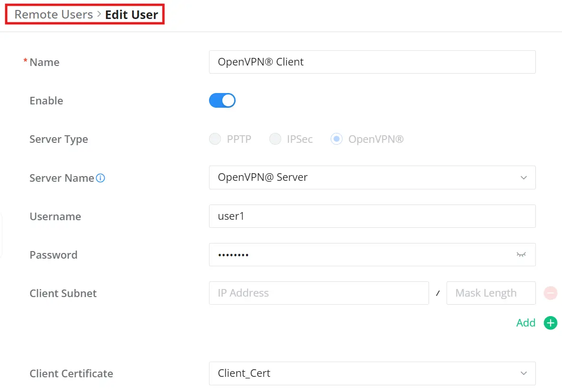Focus the Password input field

pyautogui.click(x=372, y=254)
